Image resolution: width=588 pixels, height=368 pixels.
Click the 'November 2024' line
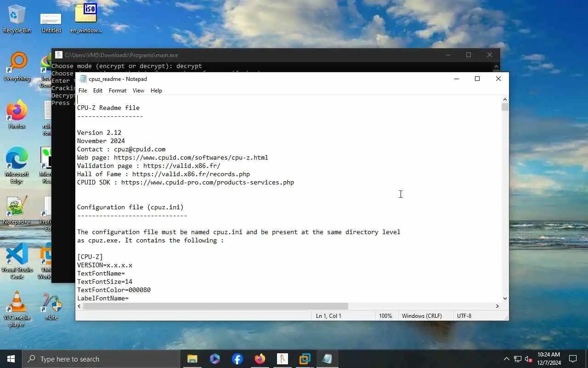coord(101,141)
